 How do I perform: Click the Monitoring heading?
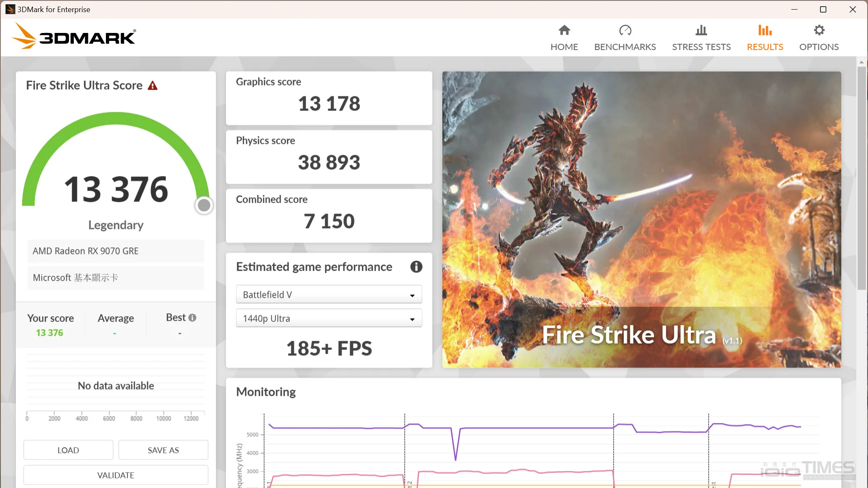(266, 392)
